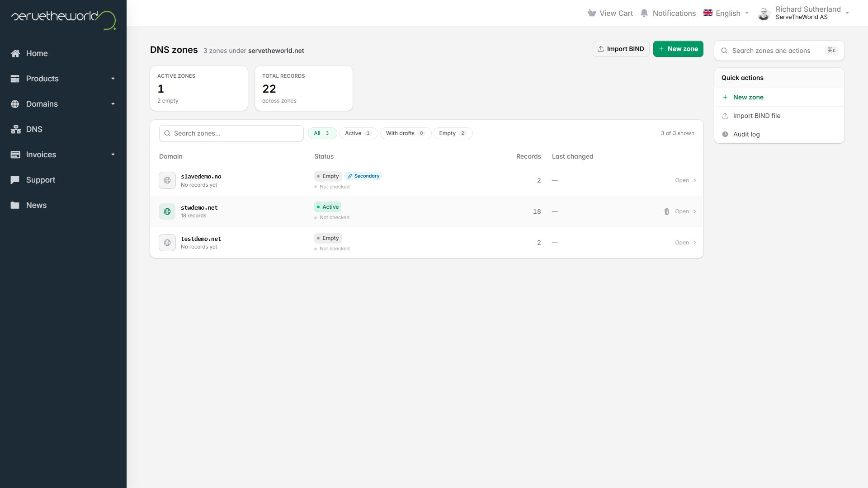868x488 pixels.
Task: Click the Domains globe icon in sidebar
Action: coord(15,104)
